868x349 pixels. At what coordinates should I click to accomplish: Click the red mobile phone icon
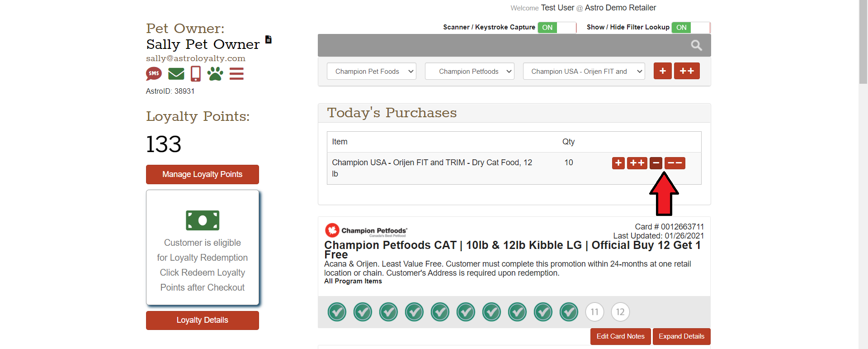point(196,73)
